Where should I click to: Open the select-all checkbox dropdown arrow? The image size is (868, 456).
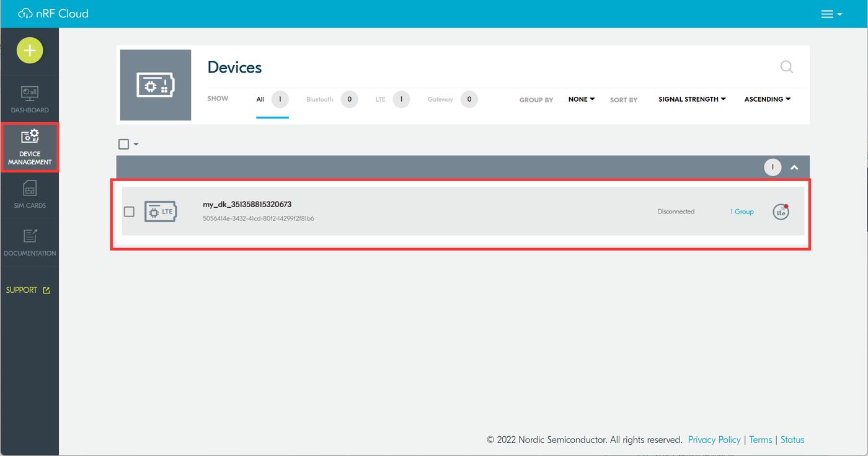click(x=136, y=144)
